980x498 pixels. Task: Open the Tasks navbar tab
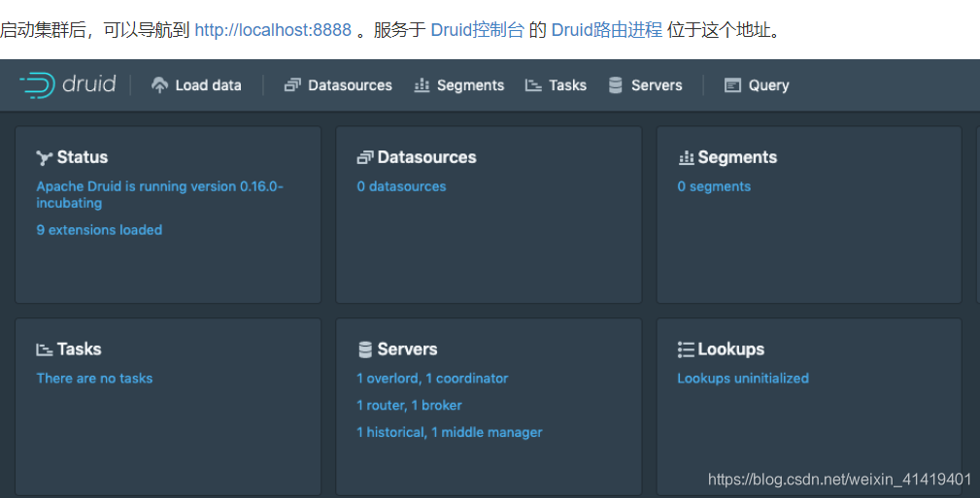(556, 85)
